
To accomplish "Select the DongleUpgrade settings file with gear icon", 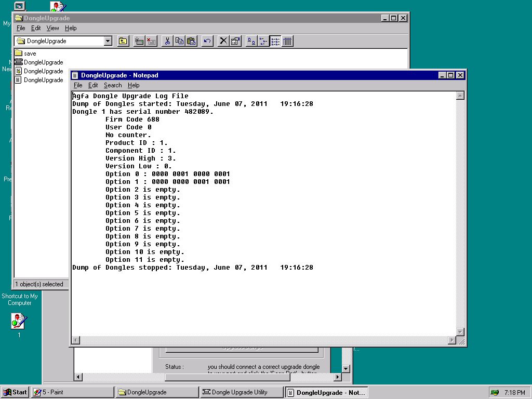I will (19, 71).
